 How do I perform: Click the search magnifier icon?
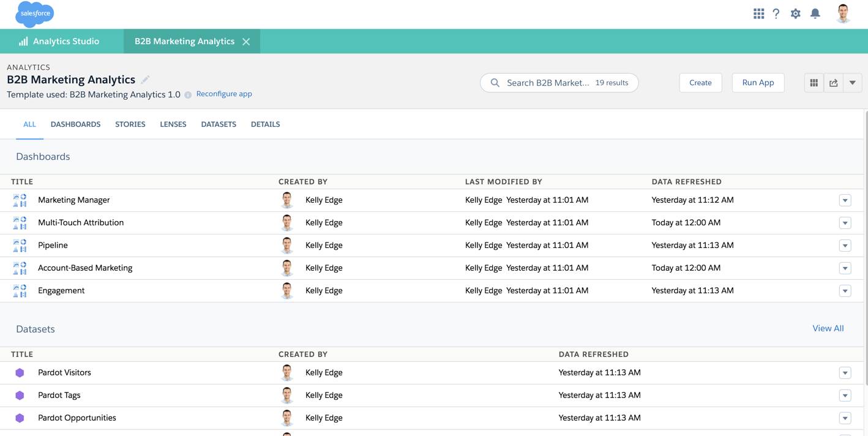[x=495, y=83]
